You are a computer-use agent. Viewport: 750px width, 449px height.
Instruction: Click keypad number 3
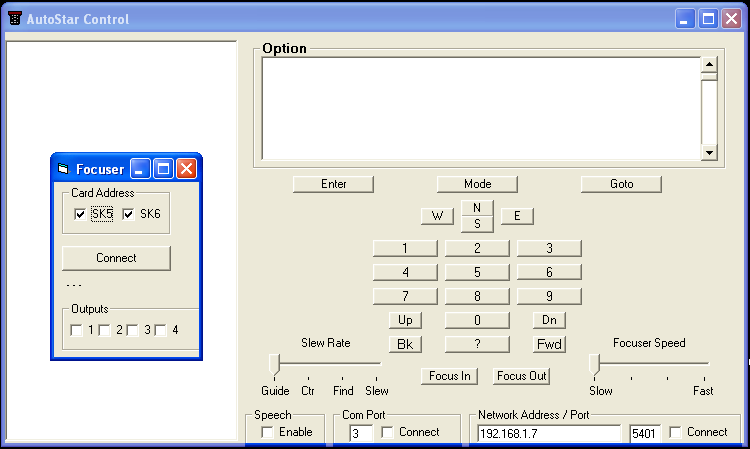(549, 248)
